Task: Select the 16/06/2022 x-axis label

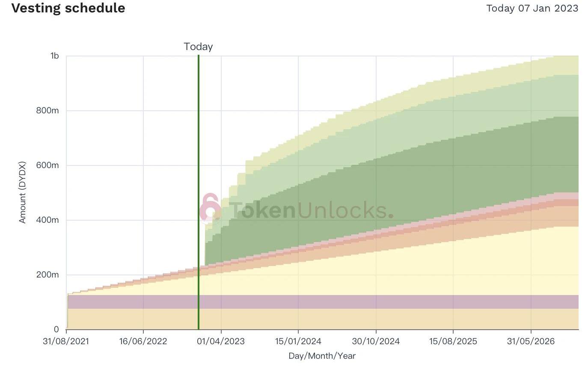Action: (x=143, y=341)
